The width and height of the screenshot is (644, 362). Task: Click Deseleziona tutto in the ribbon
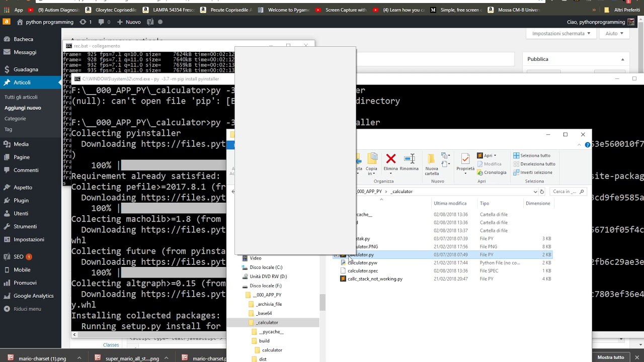click(x=534, y=164)
